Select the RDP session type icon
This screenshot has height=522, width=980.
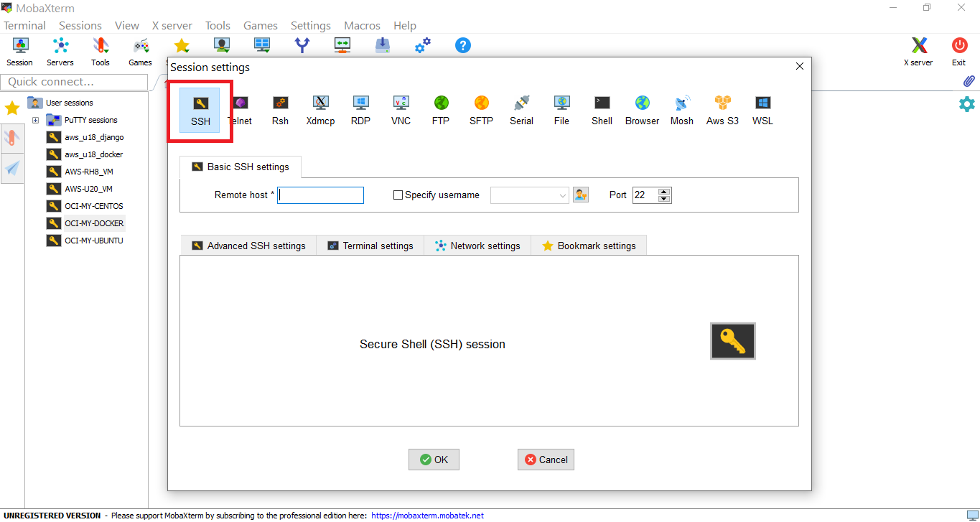[x=360, y=110]
